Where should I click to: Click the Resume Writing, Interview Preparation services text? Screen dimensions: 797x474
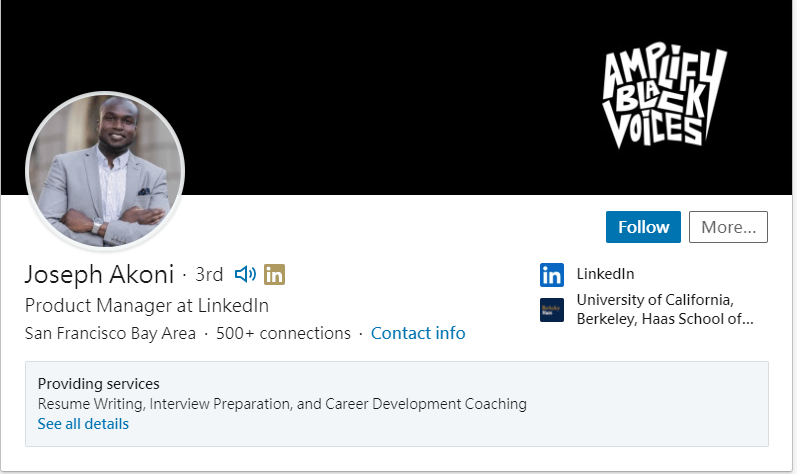[282, 404]
